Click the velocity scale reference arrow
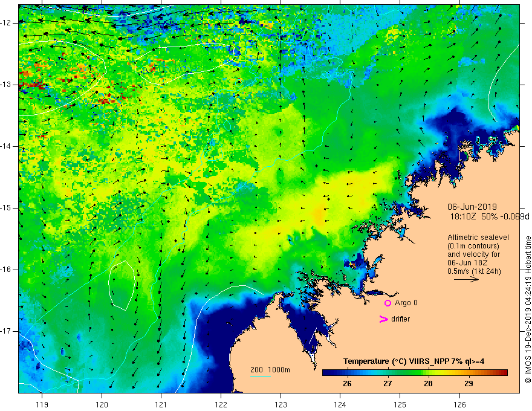The image size is (532, 411). [x=466, y=279]
